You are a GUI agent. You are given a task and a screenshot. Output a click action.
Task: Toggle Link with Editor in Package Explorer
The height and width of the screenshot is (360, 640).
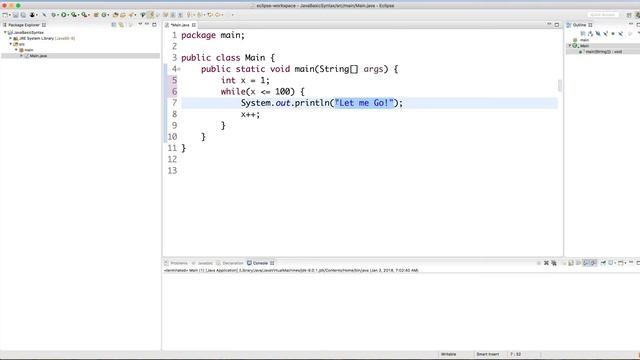click(x=121, y=25)
